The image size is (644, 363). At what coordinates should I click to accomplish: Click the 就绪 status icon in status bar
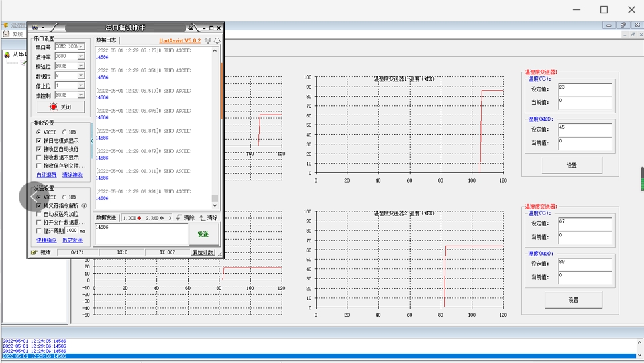point(34,252)
